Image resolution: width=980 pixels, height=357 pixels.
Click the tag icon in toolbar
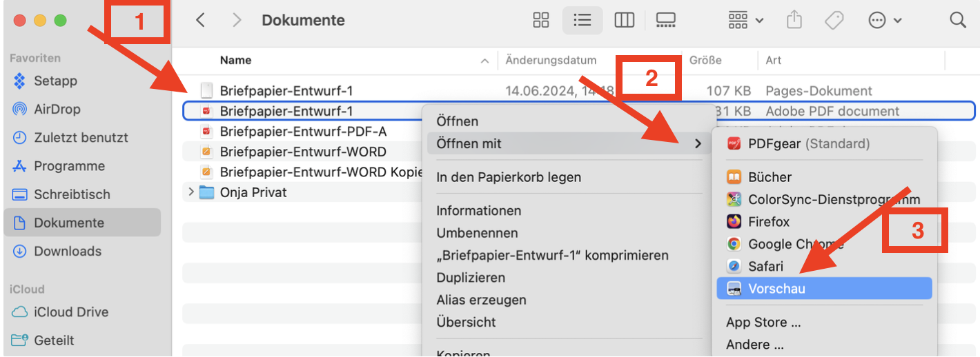[x=834, y=21]
